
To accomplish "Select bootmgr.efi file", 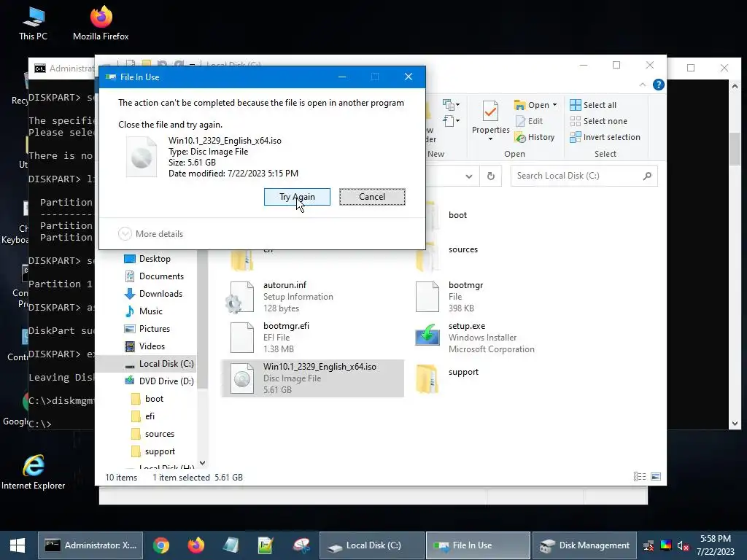I will [x=312, y=337].
